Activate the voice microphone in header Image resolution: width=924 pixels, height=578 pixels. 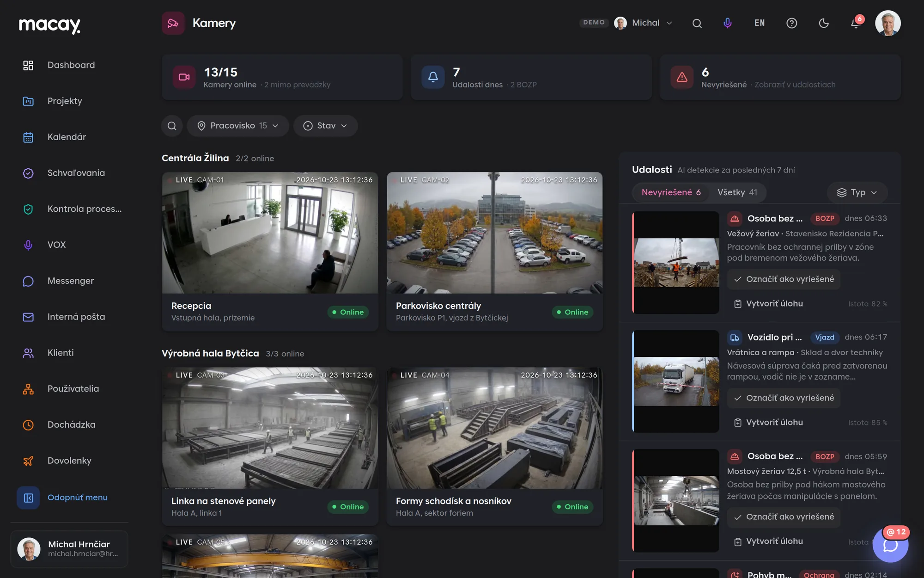[x=728, y=23]
